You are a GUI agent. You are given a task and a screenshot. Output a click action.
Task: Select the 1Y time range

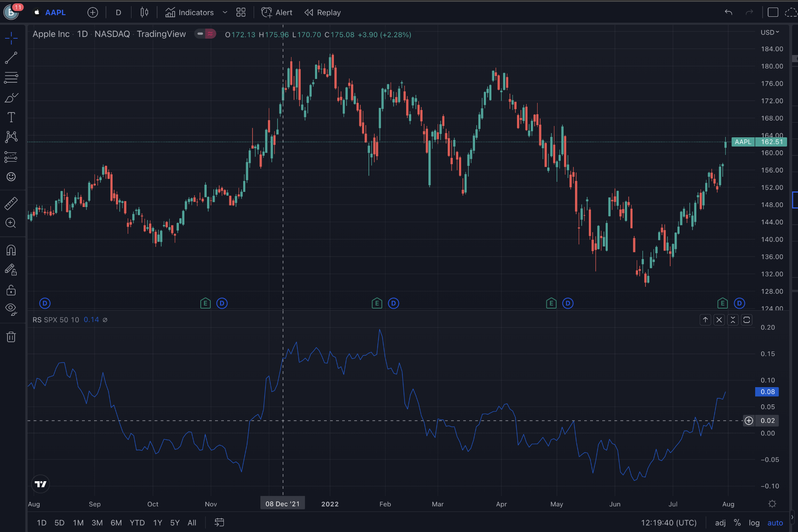[x=157, y=523]
